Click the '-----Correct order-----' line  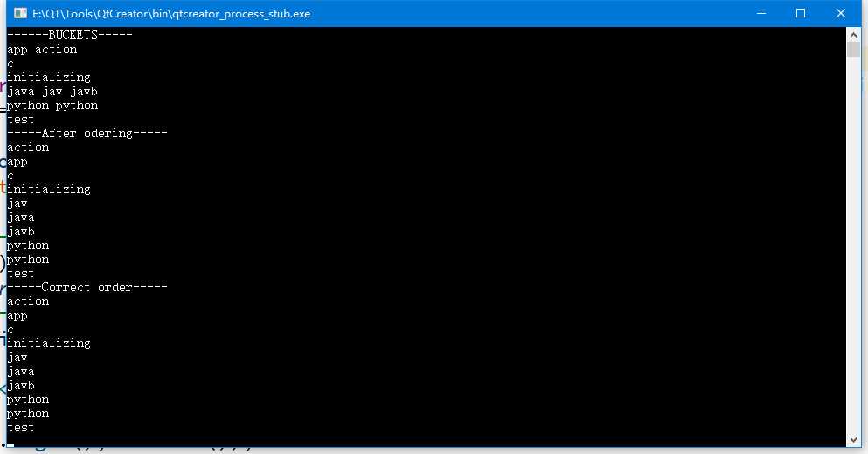coord(87,287)
